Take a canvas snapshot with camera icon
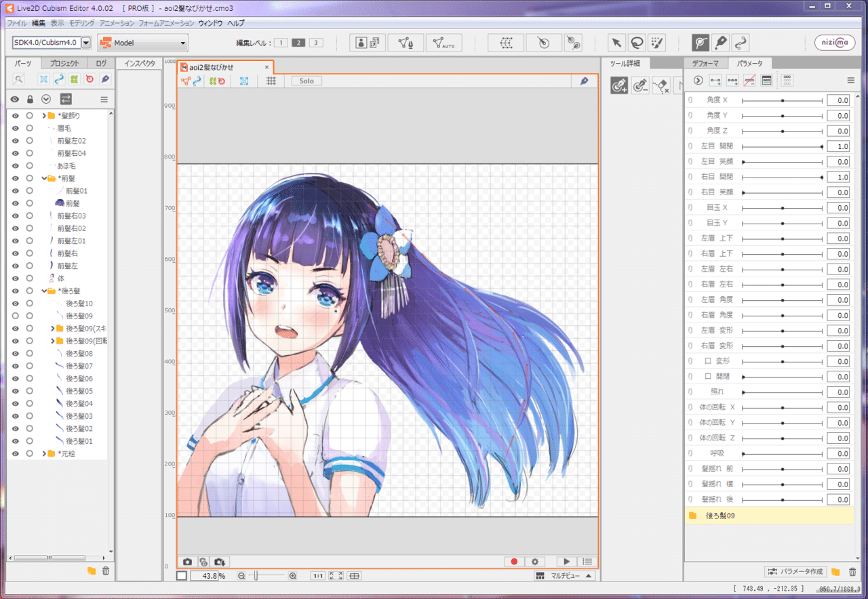The width and height of the screenshot is (868, 599). (188, 562)
